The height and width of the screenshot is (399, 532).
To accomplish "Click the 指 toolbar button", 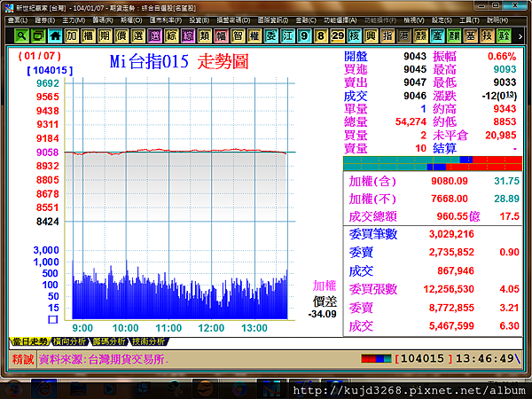I will pyautogui.click(x=387, y=35).
